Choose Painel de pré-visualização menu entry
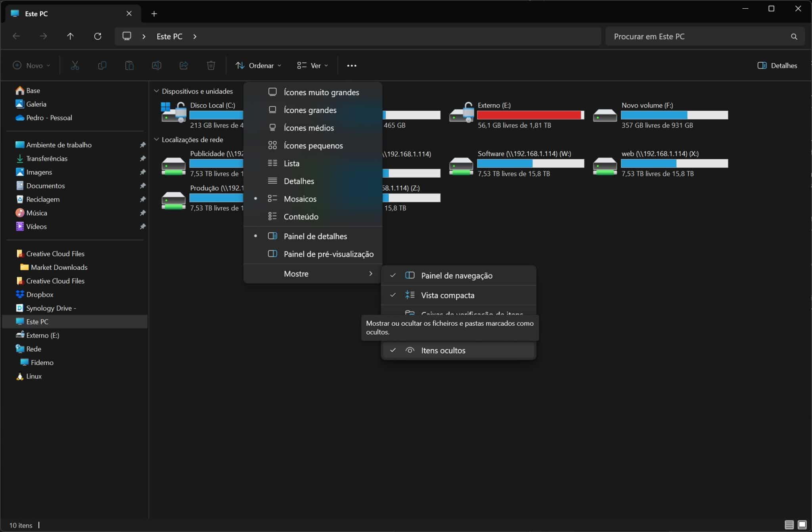812x532 pixels. [328, 254]
